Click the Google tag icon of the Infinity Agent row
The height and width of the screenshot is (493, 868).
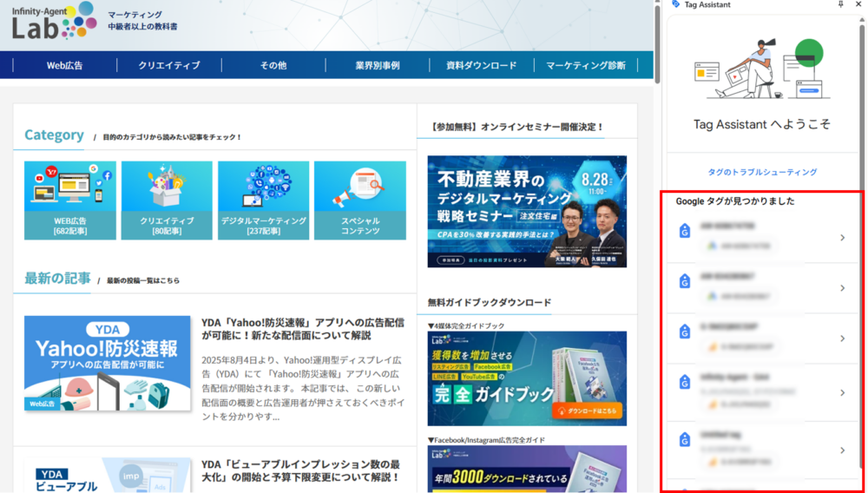pos(686,382)
